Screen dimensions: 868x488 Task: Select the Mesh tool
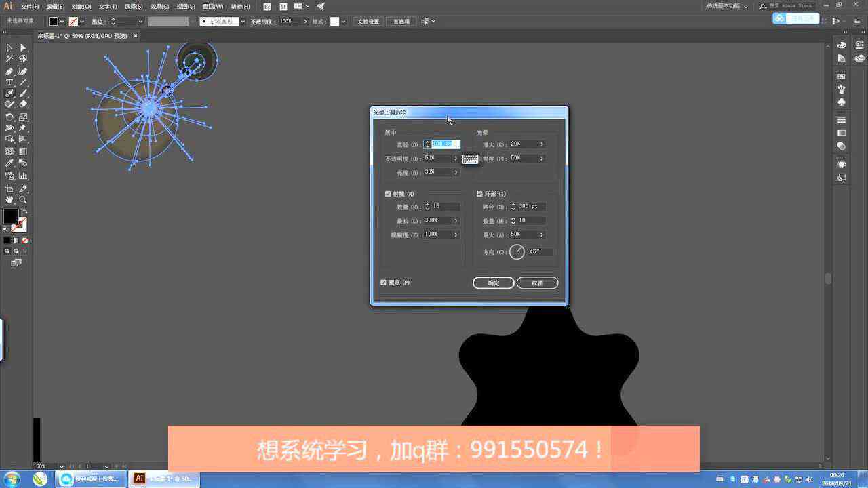[9, 152]
